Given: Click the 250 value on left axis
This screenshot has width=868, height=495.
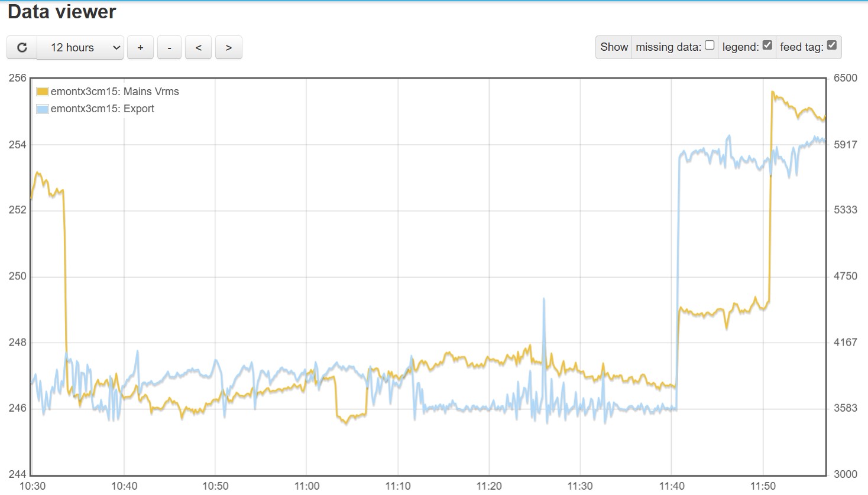Looking at the screenshot, I should (x=18, y=276).
